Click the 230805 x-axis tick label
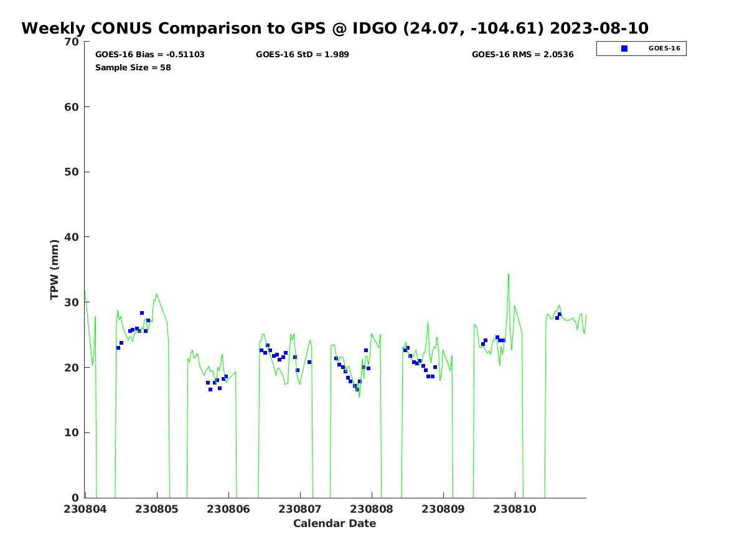The image size is (747, 560). coord(157,509)
